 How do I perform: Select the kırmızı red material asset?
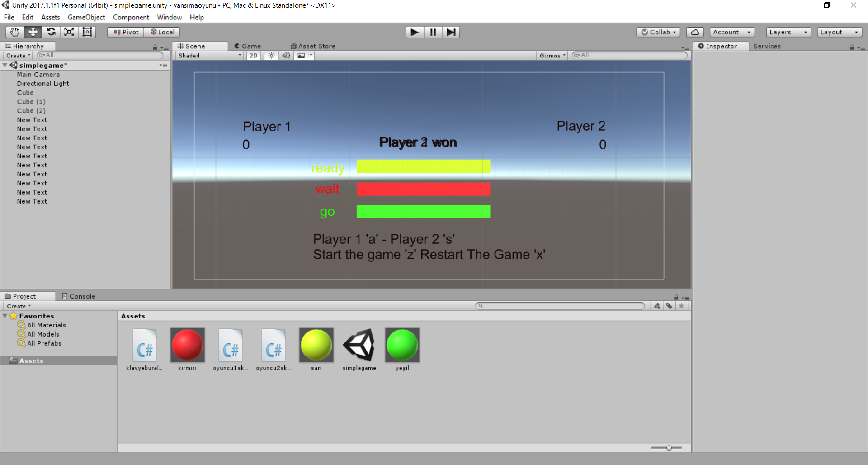[x=187, y=345]
